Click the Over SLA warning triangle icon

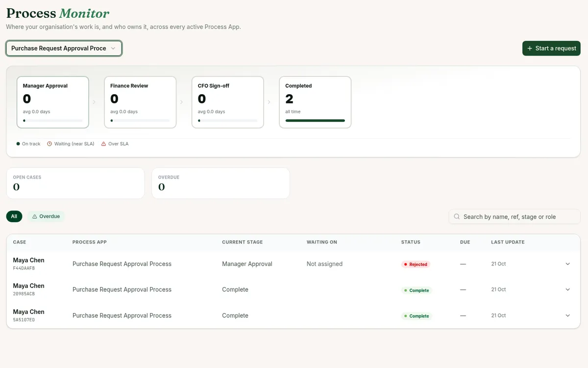pyautogui.click(x=103, y=144)
